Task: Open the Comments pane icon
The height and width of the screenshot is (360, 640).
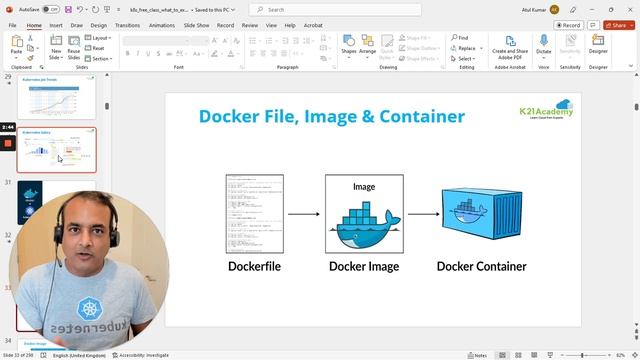Action: tap(593, 25)
